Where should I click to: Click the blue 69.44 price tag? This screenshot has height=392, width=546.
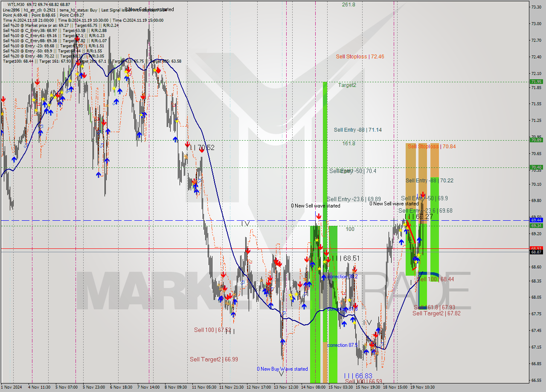536,220
